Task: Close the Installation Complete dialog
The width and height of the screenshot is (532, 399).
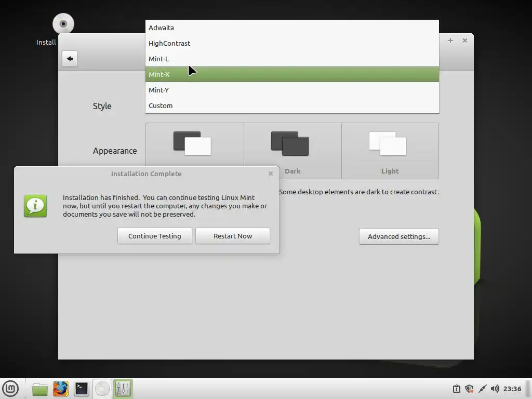Action: click(270, 174)
